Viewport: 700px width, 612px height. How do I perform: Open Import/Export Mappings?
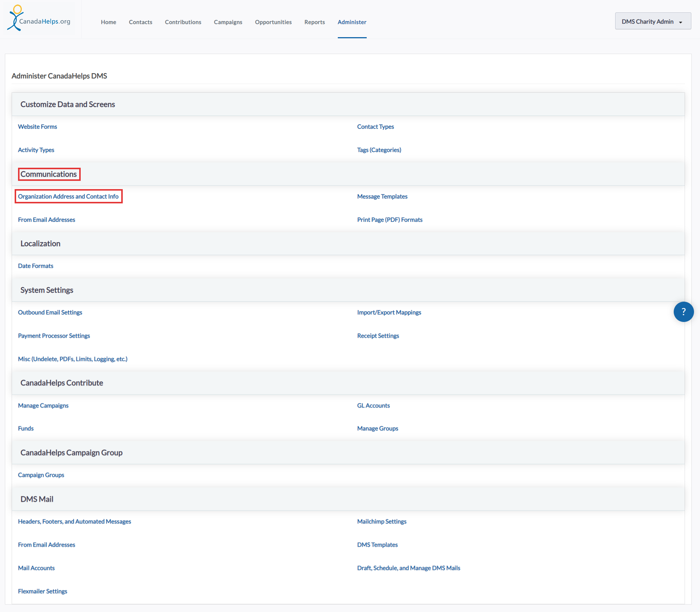(389, 313)
